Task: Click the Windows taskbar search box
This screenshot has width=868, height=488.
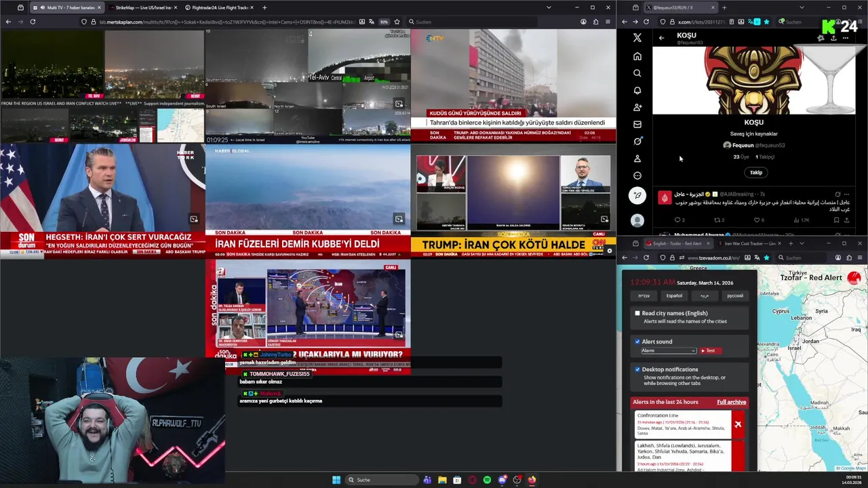Action: [x=381, y=480]
